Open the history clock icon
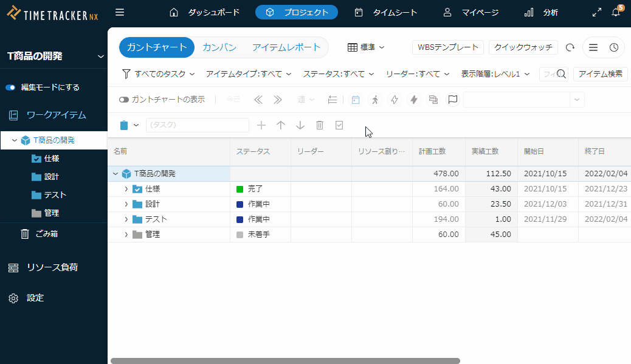This screenshot has width=631, height=364. coord(614,47)
